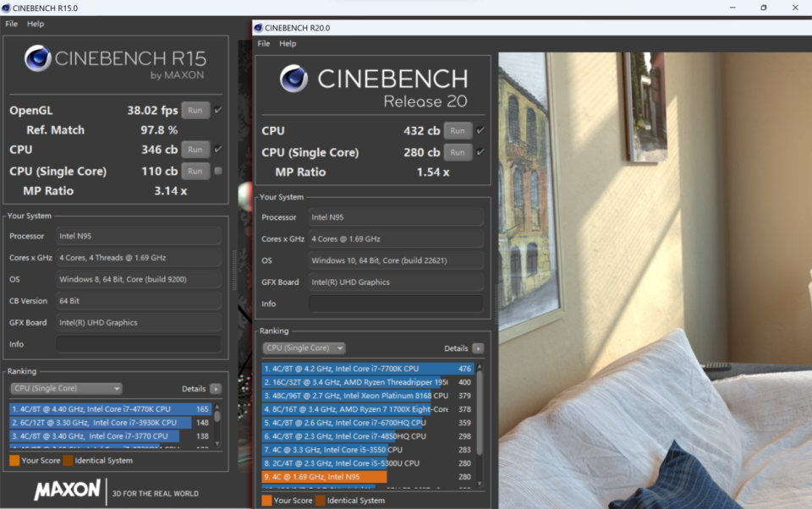Click the R20 Cores field '4 Cores @ 1.69 GHz'

tap(396, 239)
